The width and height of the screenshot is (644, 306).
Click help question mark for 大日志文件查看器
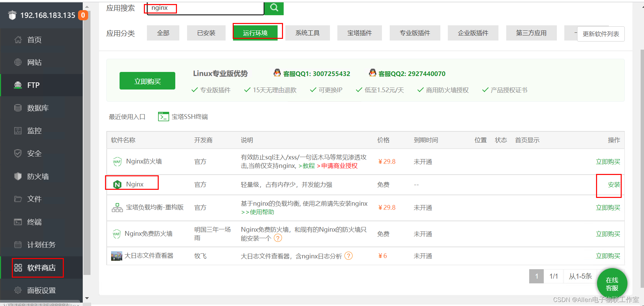point(349,256)
